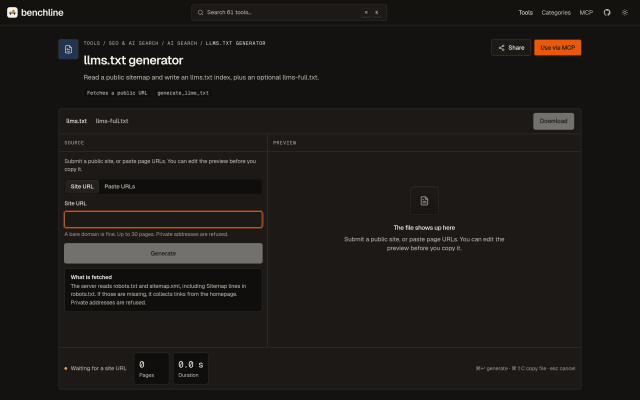Click the keyboard shortcuts hint text
640x400 pixels.
[525, 368]
